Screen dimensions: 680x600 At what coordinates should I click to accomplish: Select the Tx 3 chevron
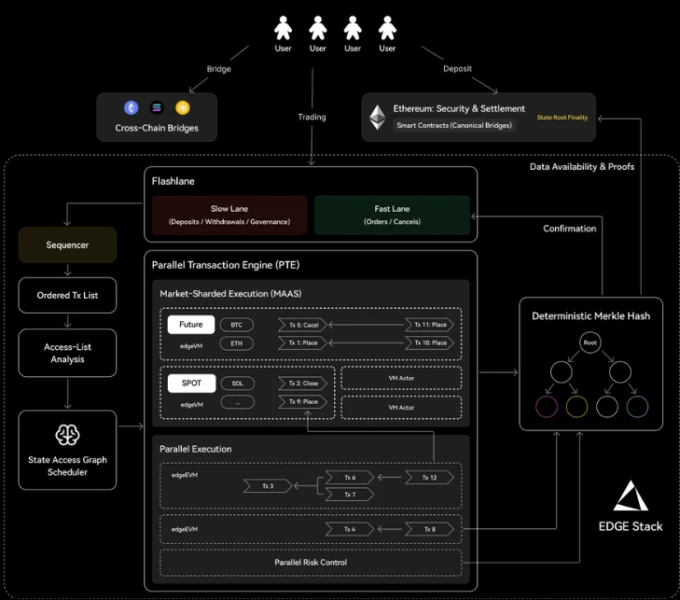pyautogui.click(x=268, y=486)
